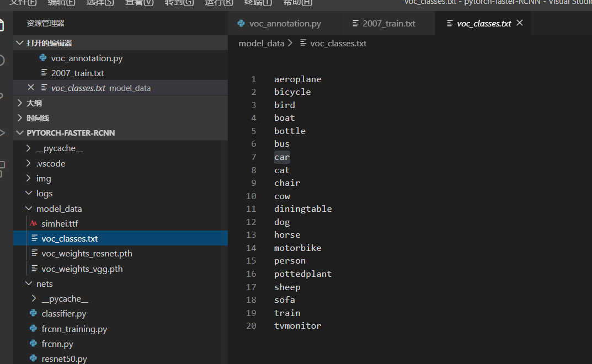Screen dimensions: 592x364
Task: Click file icon beside 2007_train.txt in open editors
Action: coord(44,72)
